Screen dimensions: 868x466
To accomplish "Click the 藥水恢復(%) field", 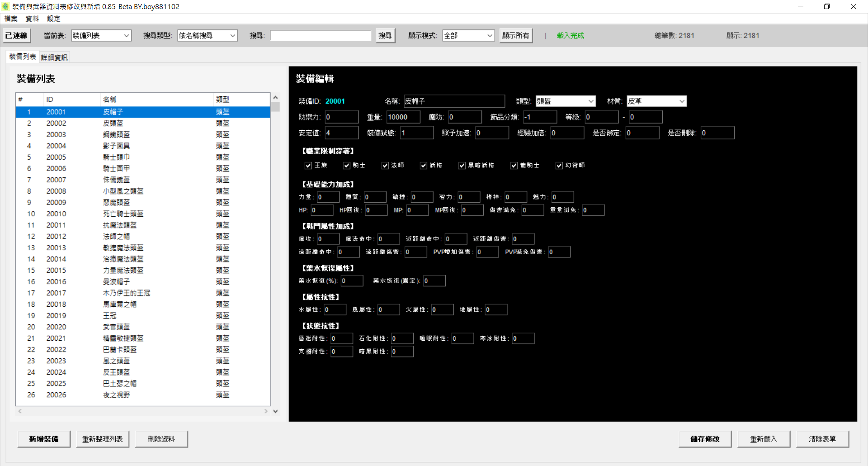I will 352,281.
